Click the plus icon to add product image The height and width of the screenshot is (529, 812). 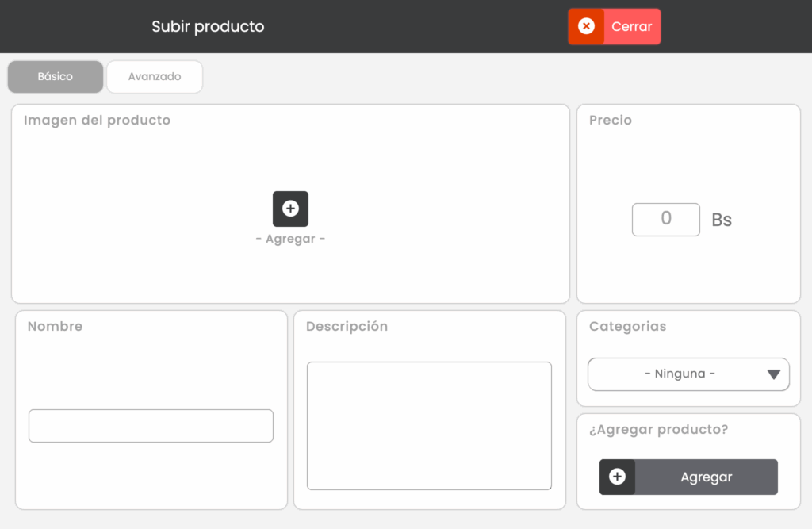[290, 209]
